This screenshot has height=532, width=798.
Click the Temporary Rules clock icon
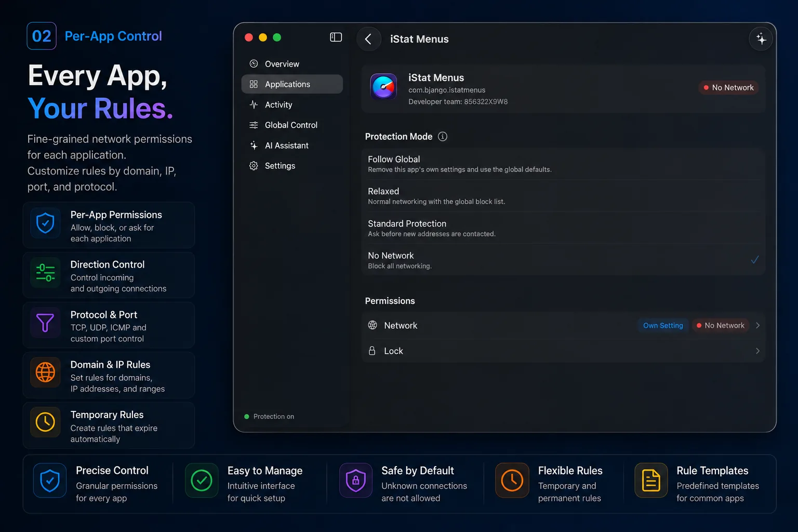(45, 422)
